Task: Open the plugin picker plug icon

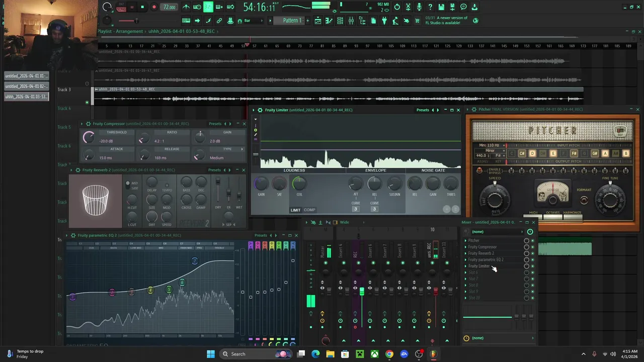Action: [x=384, y=21]
